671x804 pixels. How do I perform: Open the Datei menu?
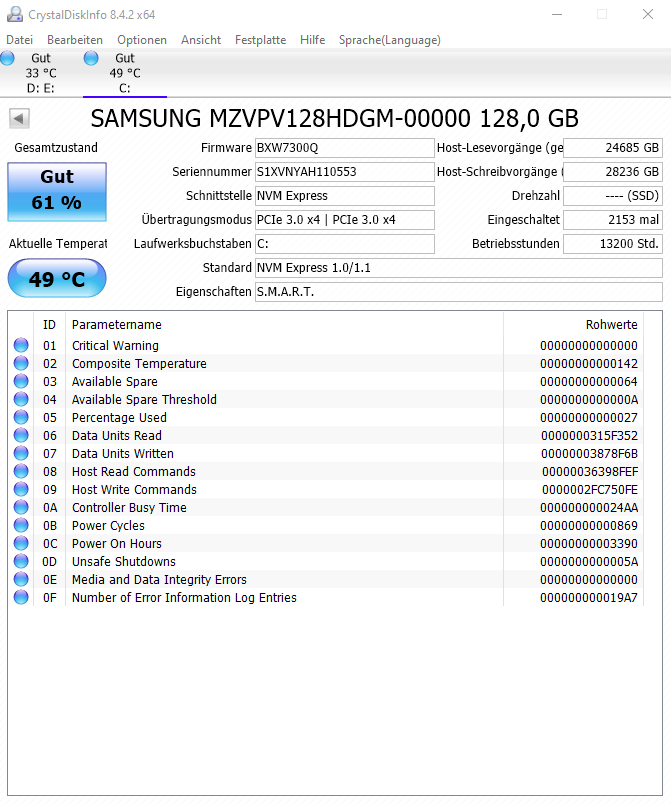click(x=19, y=40)
